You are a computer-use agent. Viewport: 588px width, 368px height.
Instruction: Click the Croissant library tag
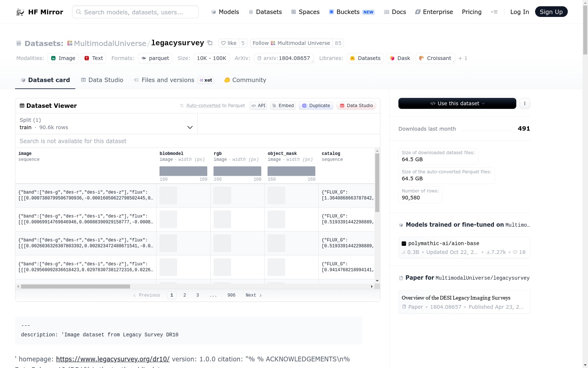435,58
